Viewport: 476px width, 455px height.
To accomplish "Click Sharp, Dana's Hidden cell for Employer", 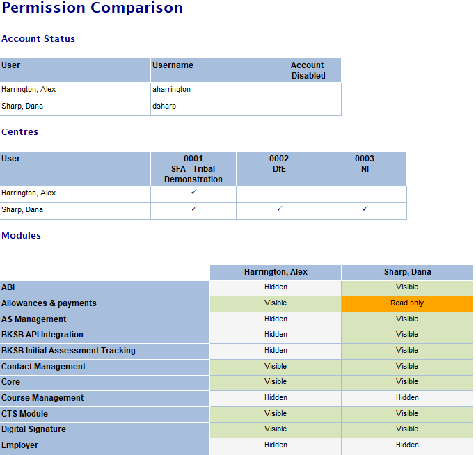I will click(407, 445).
